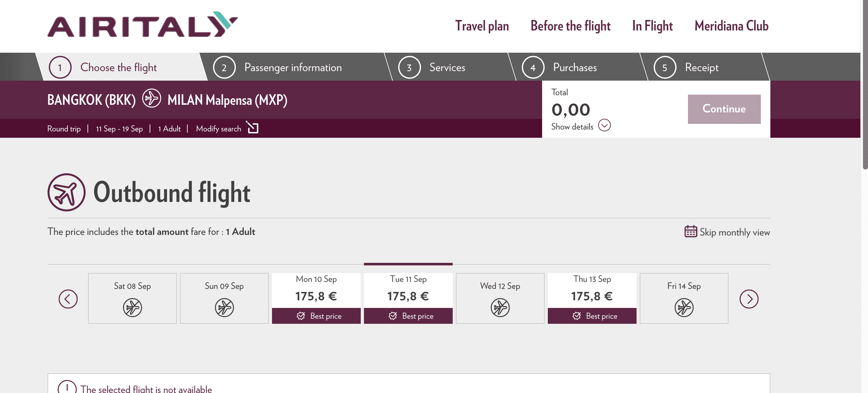Click the Modify search icon
This screenshot has height=393, width=868.
click(x=253, y=128)
